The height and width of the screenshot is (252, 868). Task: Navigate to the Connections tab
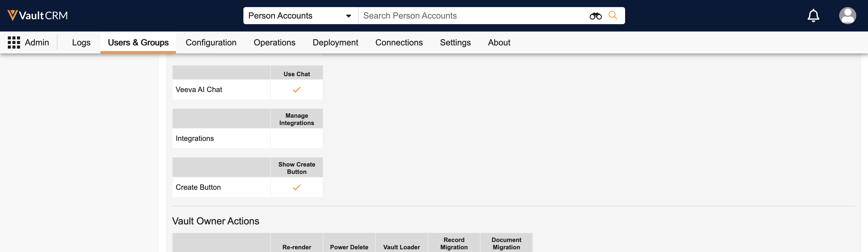[399, 42]
